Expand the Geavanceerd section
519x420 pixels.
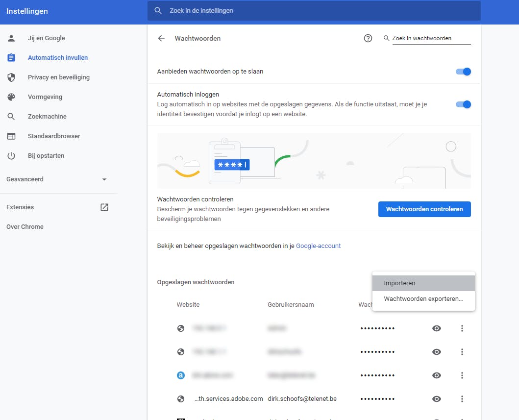[x=57, y=179]
